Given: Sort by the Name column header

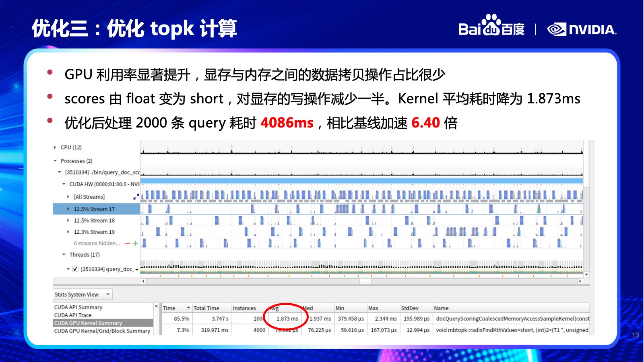Looking at the screenshot, I should (511, 308).
